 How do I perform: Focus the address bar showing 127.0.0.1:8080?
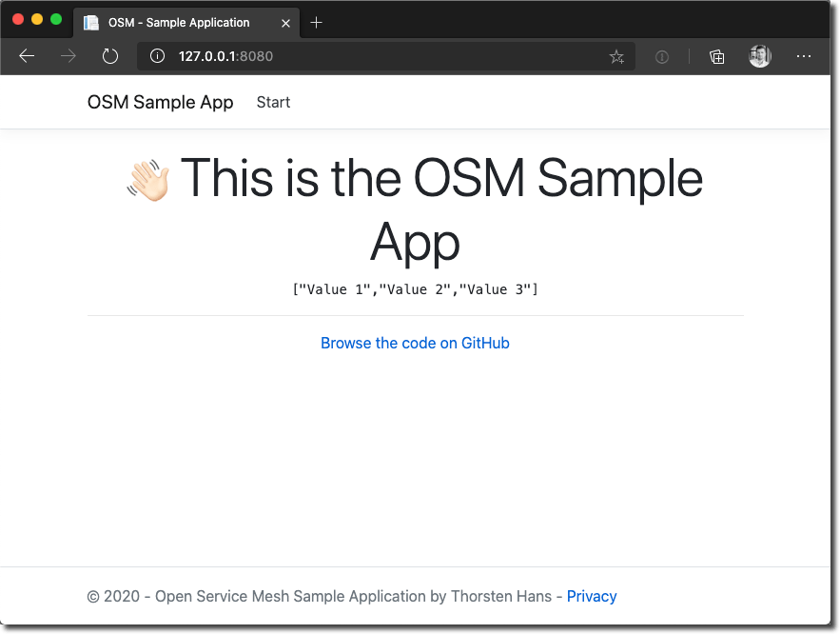[x=381, y=56]
